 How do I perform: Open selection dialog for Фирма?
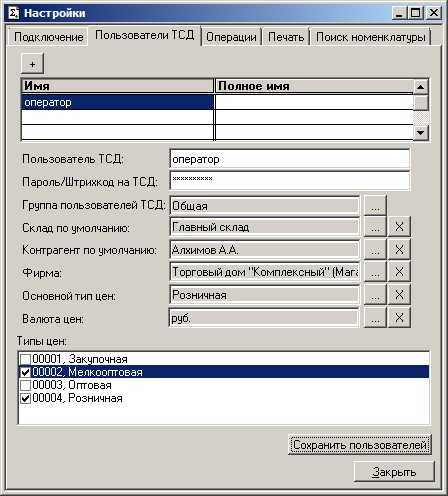[375, 272]
